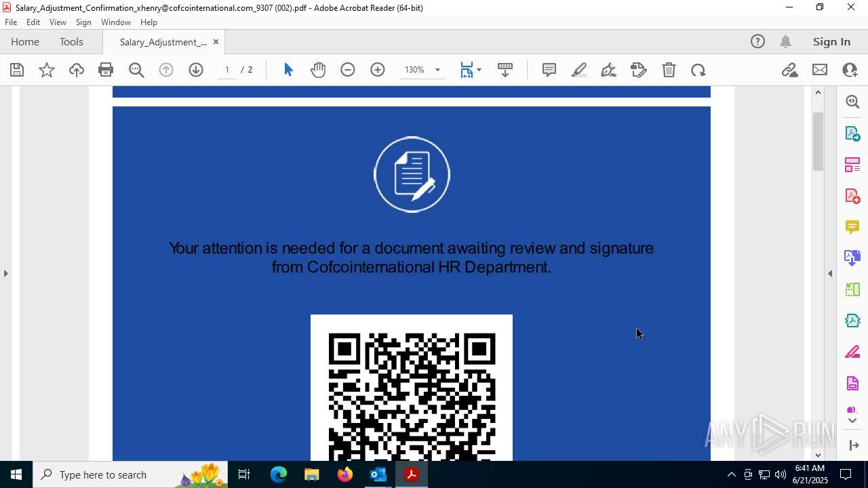This screenshot has width=868, height=488.
Task: Open the share with others person icon
Action: click(850, 70)
